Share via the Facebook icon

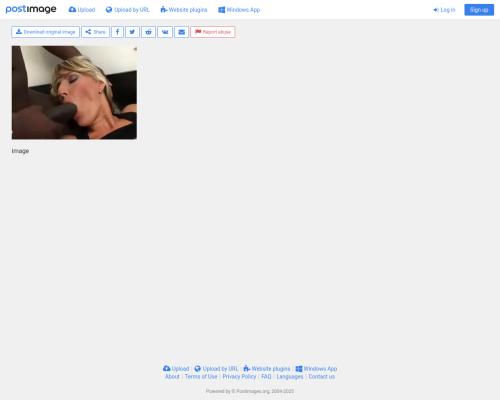pyautogui.click(x=117, y=32)
